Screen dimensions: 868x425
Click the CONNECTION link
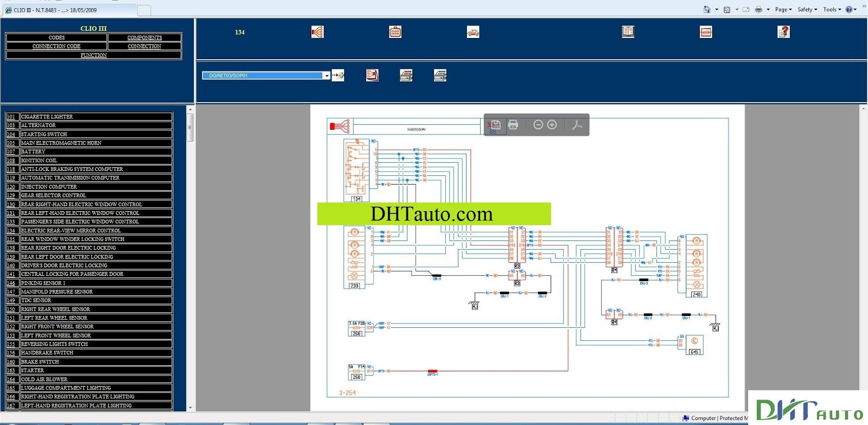point(144,46)
